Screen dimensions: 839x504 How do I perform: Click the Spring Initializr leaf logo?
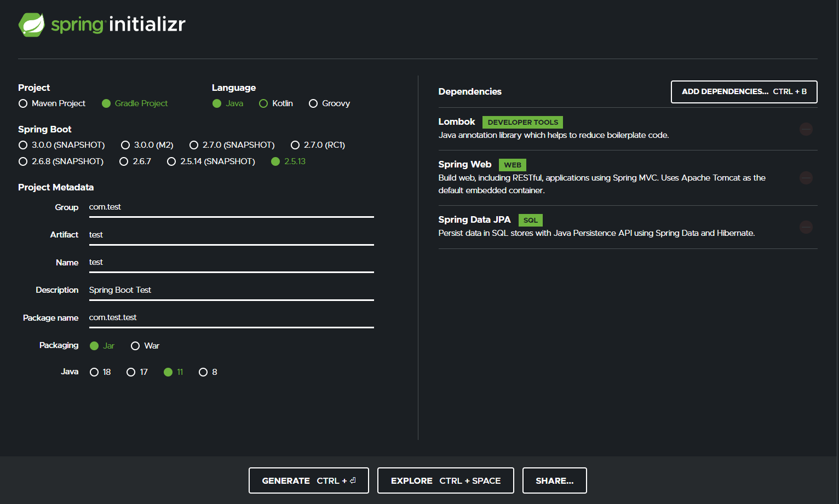[x=32, y=25]
